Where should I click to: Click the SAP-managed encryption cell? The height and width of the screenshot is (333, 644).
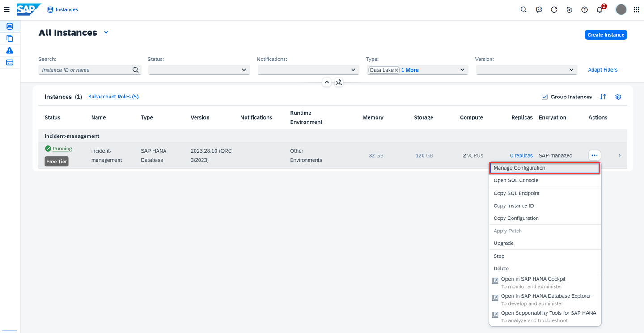click(555, 155)
